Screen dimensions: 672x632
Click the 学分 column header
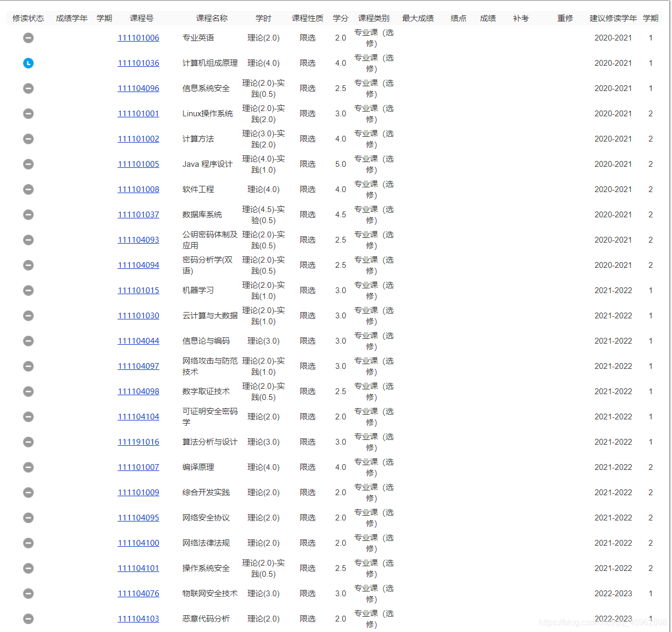(x=341, y=18)
